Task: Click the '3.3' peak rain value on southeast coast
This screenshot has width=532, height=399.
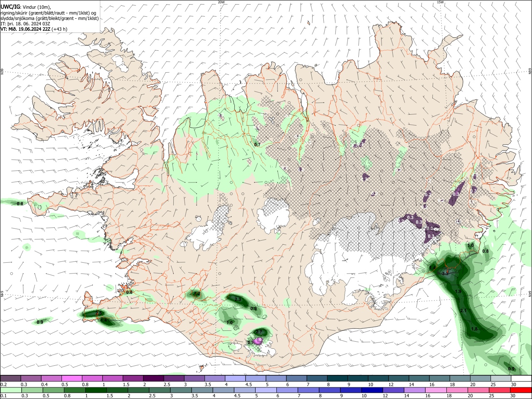Action: click(x=445, y=273)
